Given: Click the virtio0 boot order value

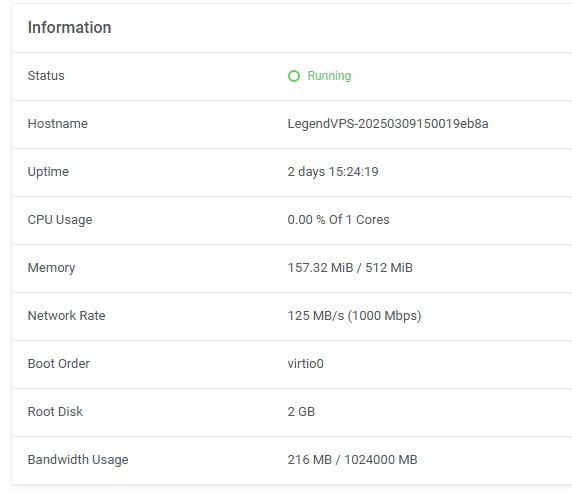Looking at the screenshot, I should coord(305,364).
